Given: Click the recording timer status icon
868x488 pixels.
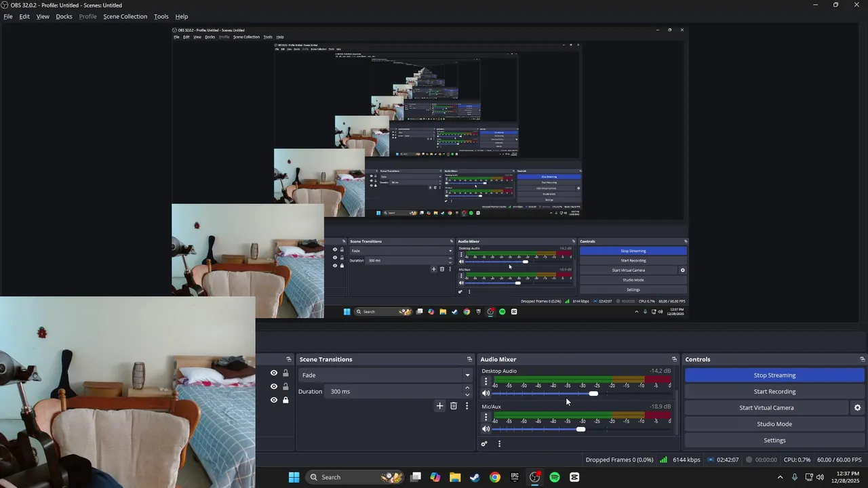Looking at the screenshot, I should (x=749, y=460).
